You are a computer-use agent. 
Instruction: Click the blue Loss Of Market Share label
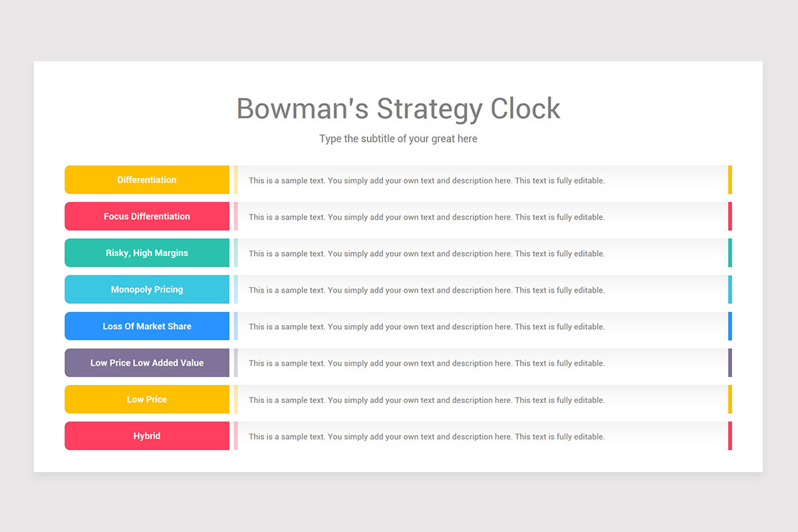pos(147,326)
